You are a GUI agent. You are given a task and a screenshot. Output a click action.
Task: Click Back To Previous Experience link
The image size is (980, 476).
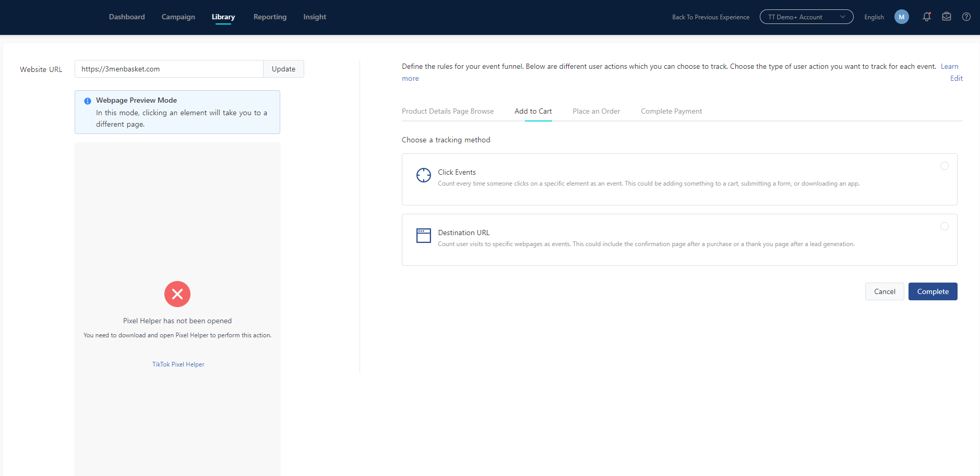[x=711, y=17]
